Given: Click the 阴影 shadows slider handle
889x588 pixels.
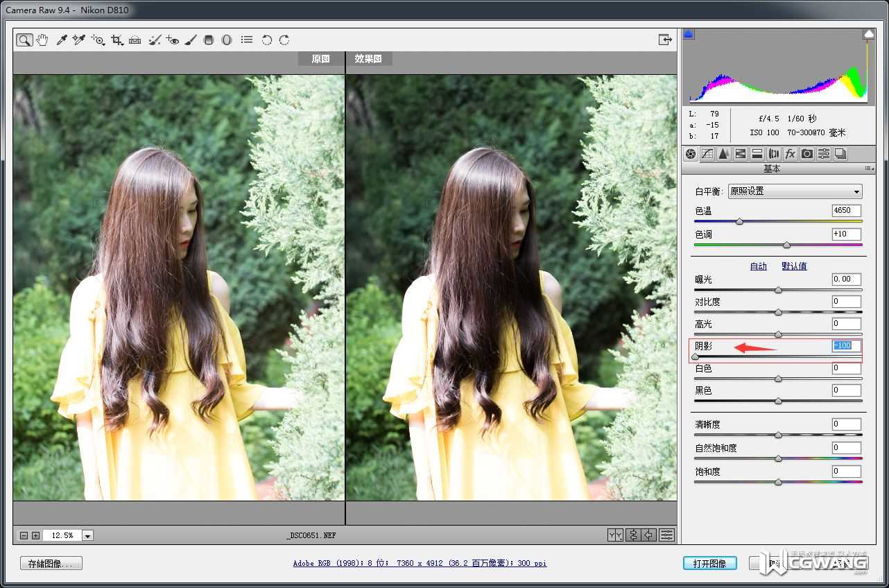Looking at the screenshot, I should (x=695, y=356).
